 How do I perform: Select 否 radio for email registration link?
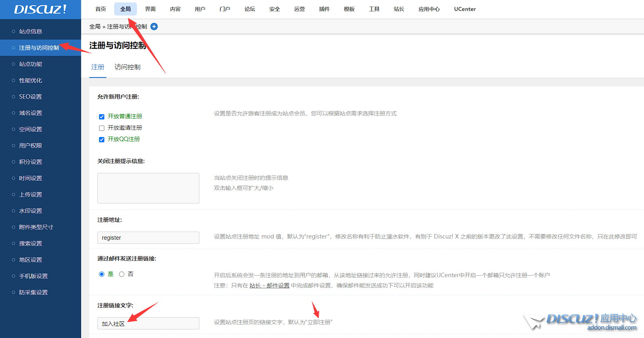121,274
